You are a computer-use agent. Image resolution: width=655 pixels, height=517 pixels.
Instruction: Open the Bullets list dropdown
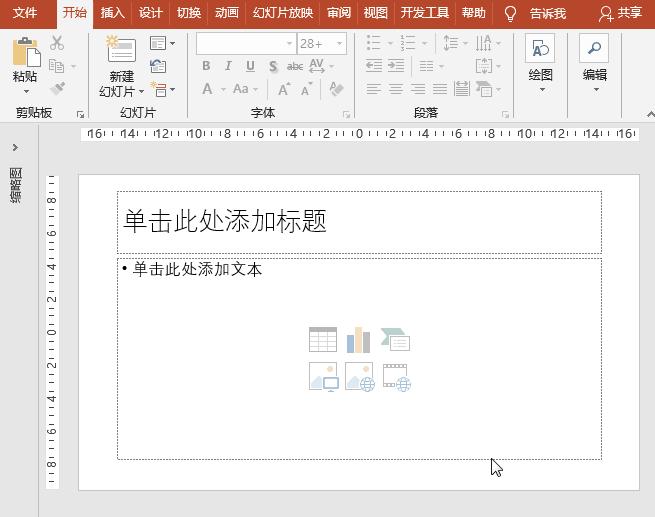click(390, 43)
